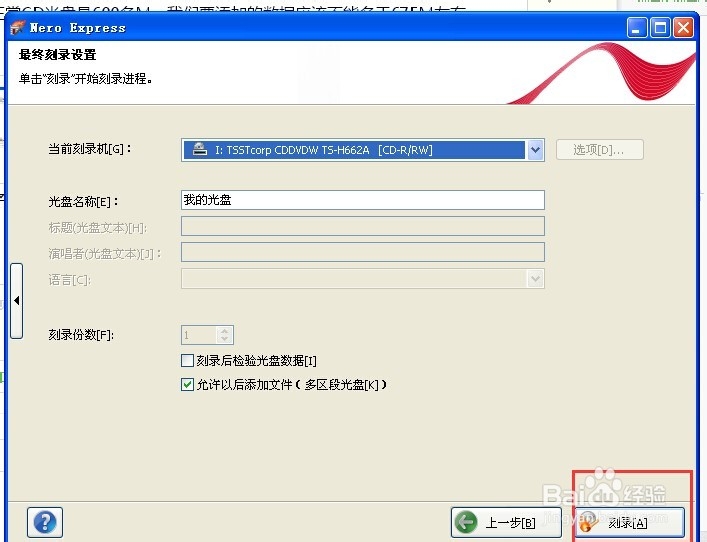Minimize the Nero Express window
Viewport: 707px width, 542px height.
point(637,28)
